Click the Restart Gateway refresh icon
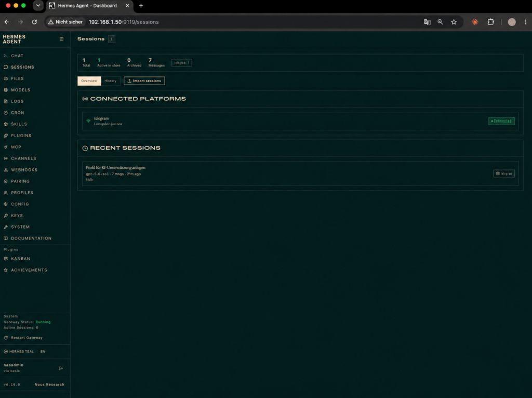The height and width of the screenshot is (398, 532). (6, 338)
